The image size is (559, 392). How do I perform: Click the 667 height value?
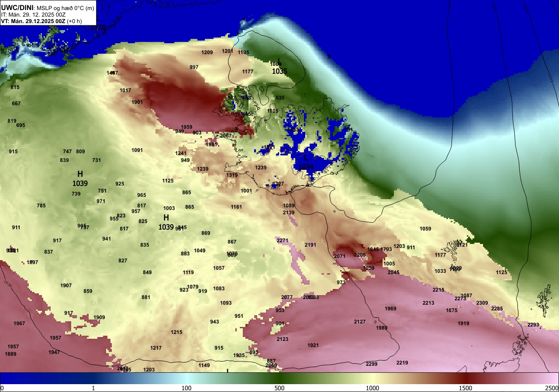click(16, 103)
